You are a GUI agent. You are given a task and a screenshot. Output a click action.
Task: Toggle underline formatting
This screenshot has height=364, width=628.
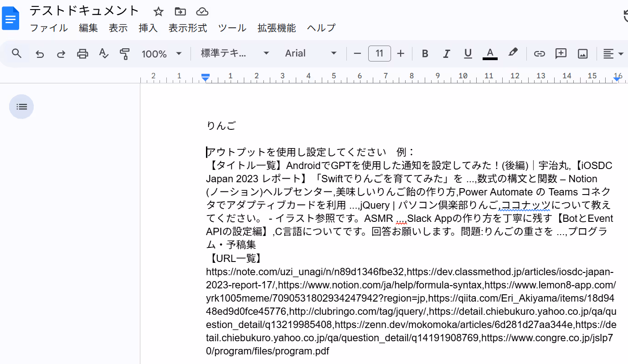tap(468, 54)
